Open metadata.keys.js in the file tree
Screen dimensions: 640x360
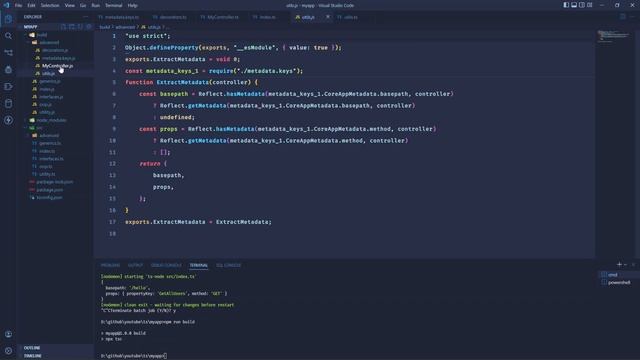[58, 58]
